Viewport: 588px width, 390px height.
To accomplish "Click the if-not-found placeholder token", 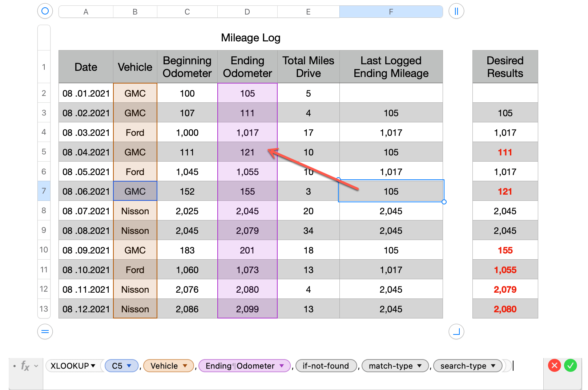I will click(x=326, y=366).
